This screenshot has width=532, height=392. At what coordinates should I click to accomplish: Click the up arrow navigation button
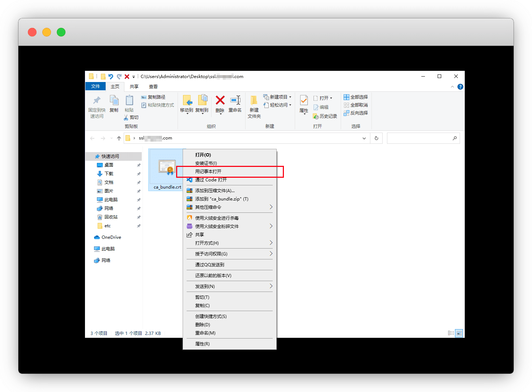coord(119,138)
